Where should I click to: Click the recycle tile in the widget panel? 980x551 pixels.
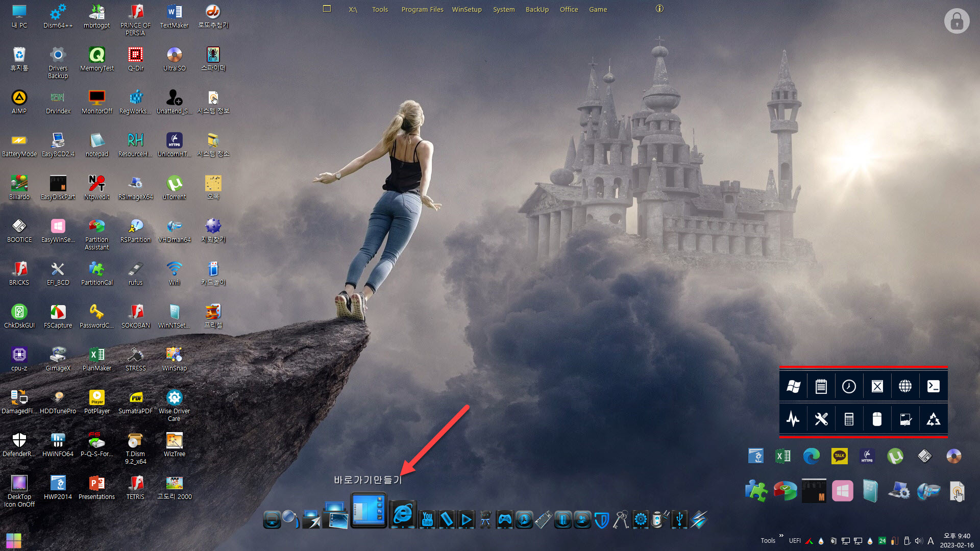click(933, 419)
